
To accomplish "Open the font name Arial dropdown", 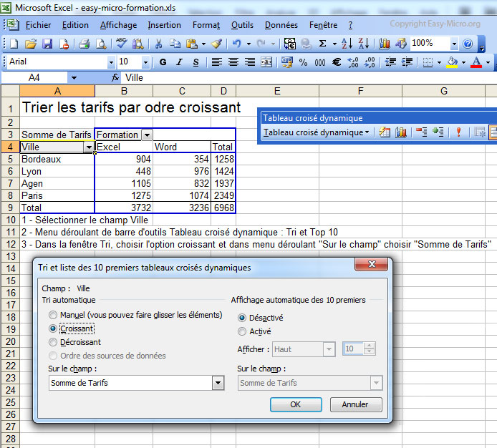I will coord(111,62).
